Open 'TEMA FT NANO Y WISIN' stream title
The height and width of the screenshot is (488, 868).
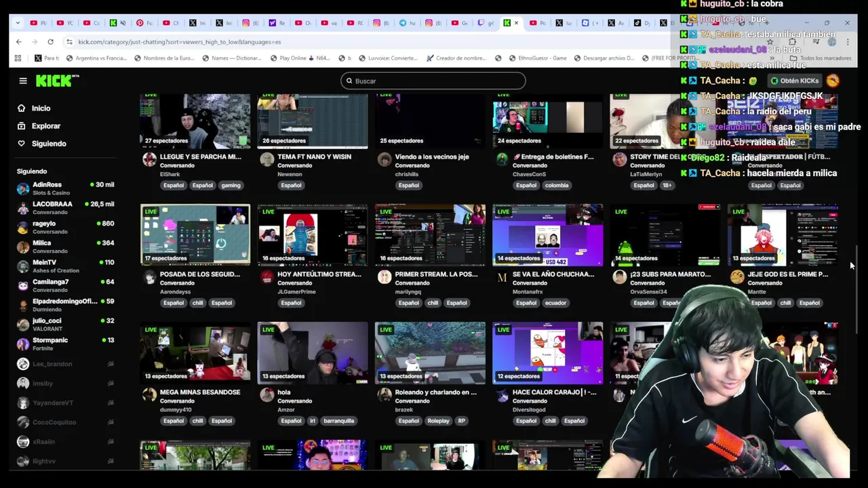click(314, 157)
